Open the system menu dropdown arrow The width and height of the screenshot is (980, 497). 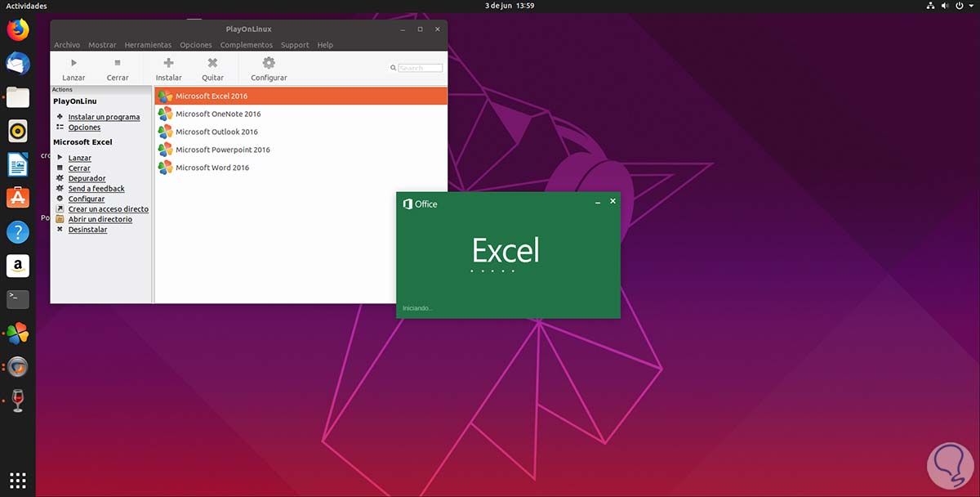click(970, 6)
